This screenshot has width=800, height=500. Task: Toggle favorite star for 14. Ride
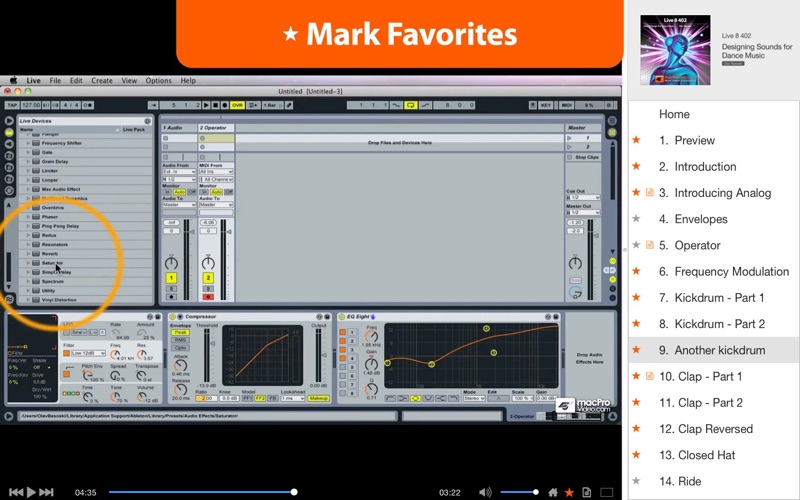click(x=636, y=481)
